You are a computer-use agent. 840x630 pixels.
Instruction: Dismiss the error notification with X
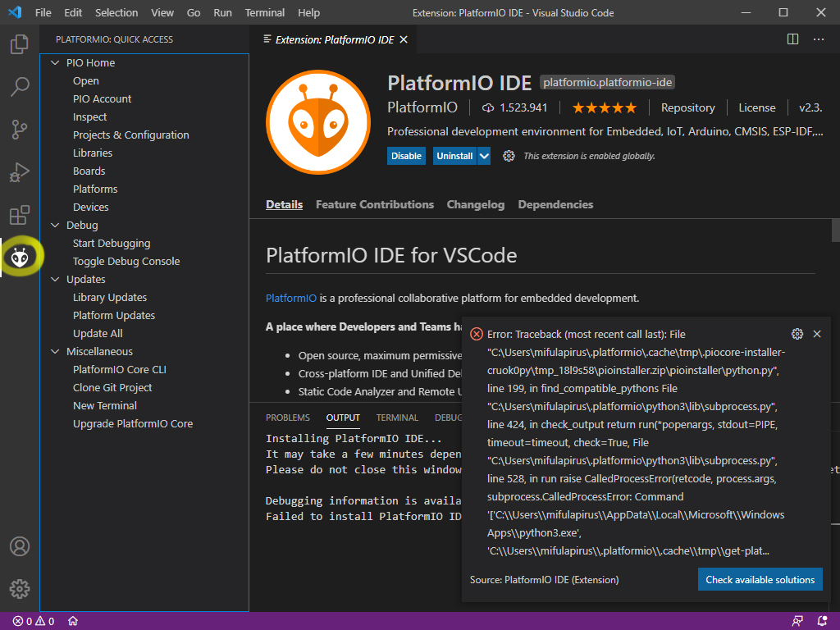click(817, 334)
